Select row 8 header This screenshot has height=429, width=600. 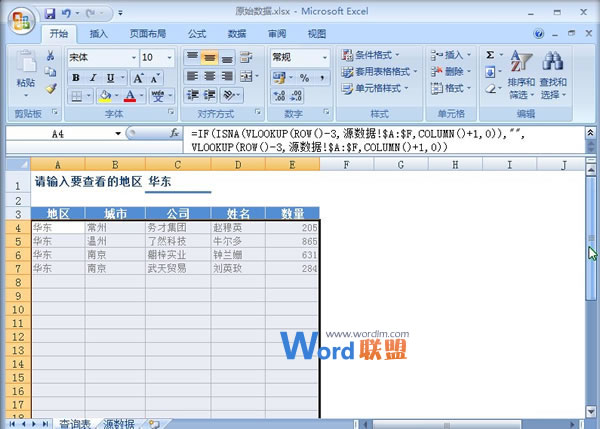pos(18,282)
